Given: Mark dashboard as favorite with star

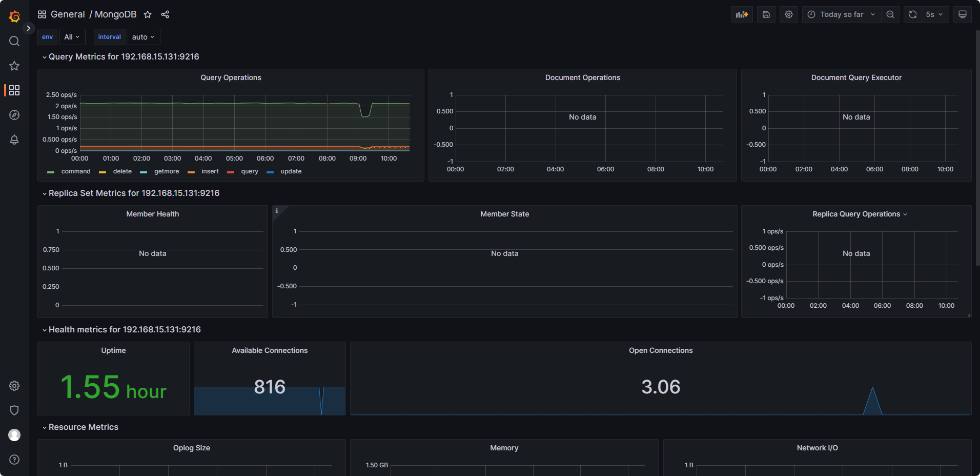Looking at the screenshot, I should [x=148, y=14].
